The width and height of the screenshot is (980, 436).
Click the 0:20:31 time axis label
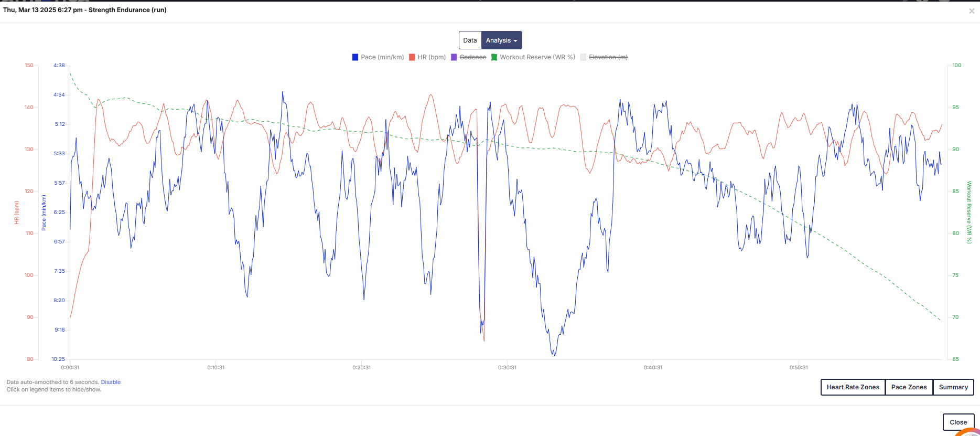pyautogui.click(x=362, y=367)
